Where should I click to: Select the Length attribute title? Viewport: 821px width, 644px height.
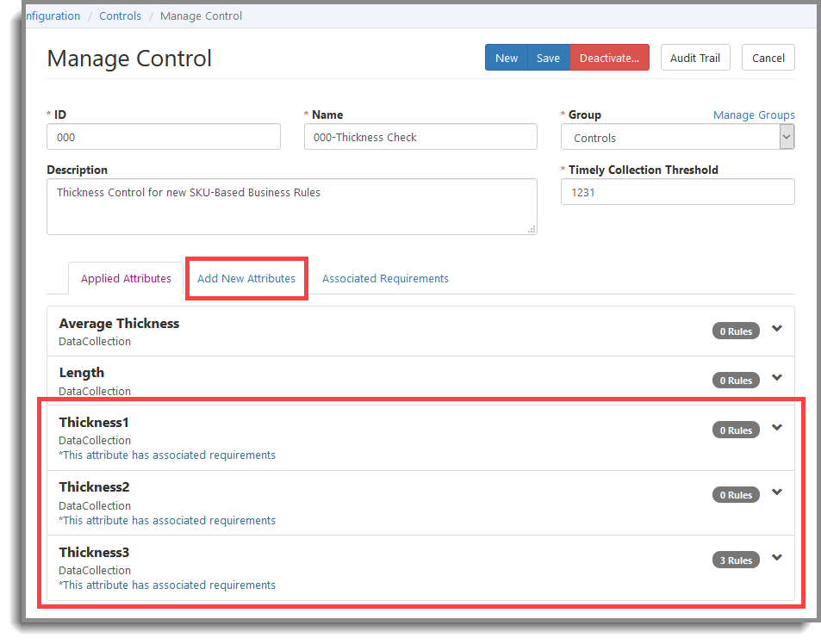[82, 373]
